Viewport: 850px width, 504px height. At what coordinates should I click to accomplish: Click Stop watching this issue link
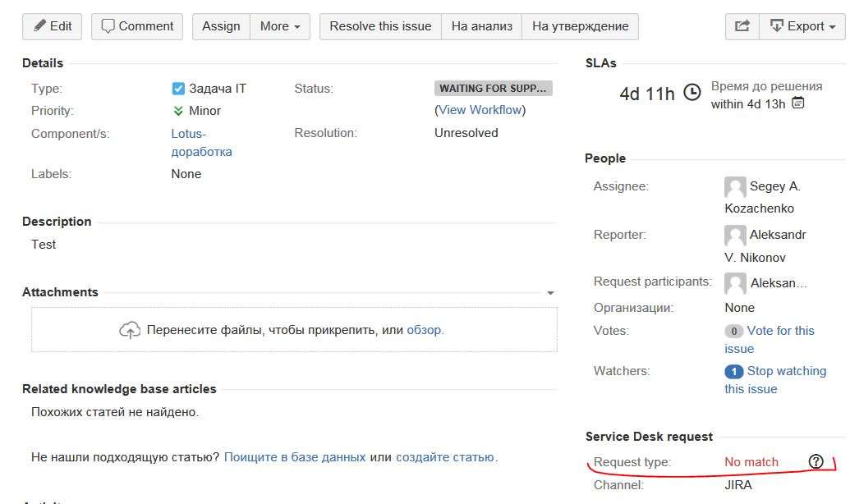click(776, 380)
